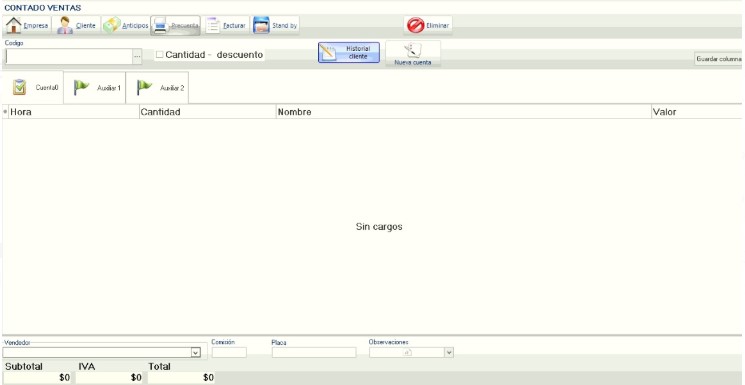Click the Total $0 value field

point(181,378)
